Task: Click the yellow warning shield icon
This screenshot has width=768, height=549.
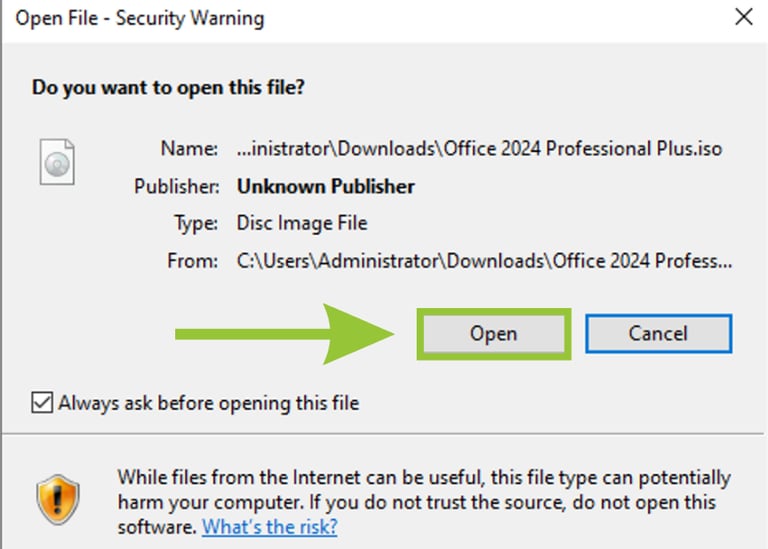Action: [x=58, y=500]
